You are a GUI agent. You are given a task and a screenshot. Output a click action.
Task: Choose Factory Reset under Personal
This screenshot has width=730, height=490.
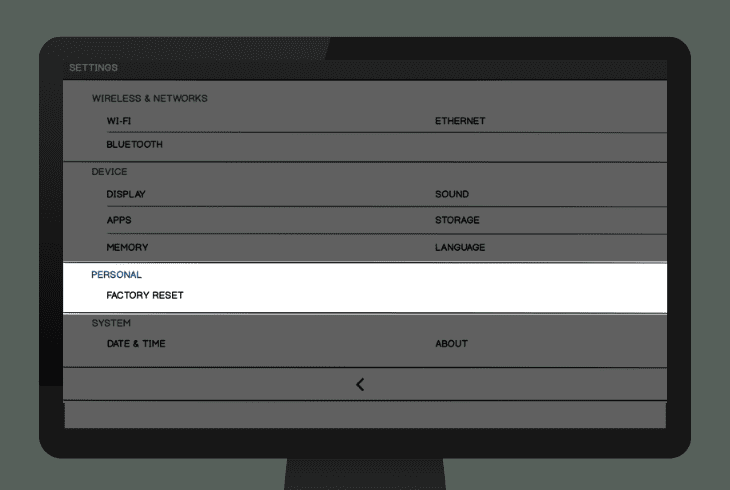click(x=145, y=295)
